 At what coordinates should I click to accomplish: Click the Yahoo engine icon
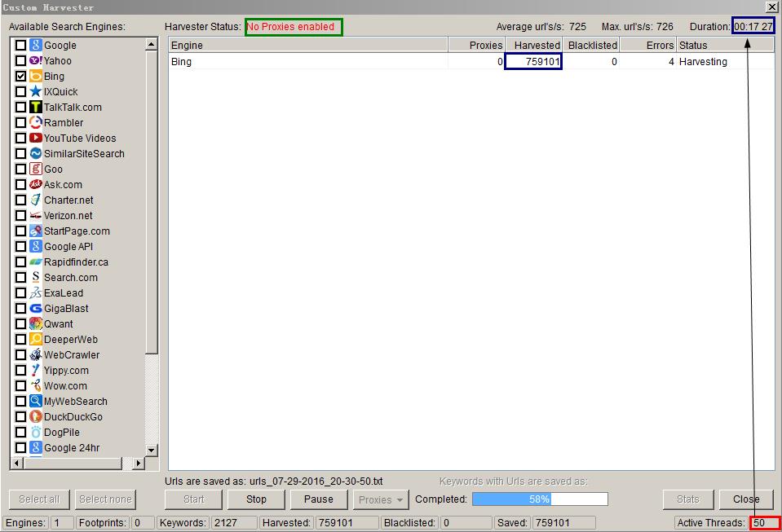[x=35, y=60]
